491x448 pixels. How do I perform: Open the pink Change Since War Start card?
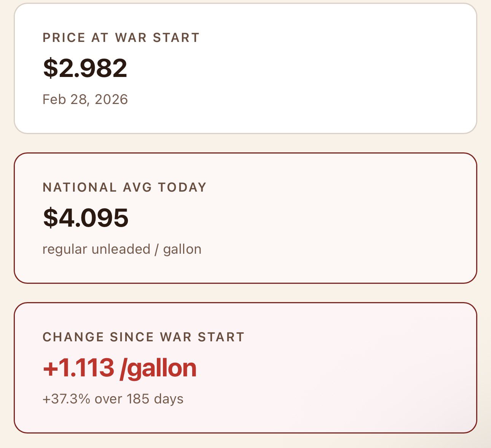(245, 368)
